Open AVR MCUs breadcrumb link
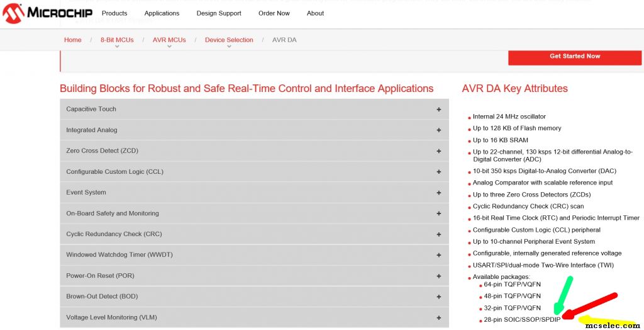The image size is (644, 330). tap(169, 40)
